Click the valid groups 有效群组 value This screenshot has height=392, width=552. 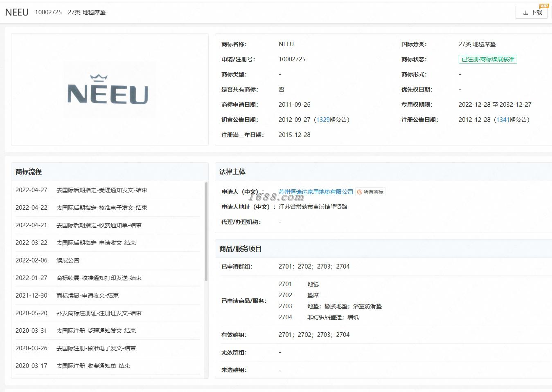(x=314, y=335)
